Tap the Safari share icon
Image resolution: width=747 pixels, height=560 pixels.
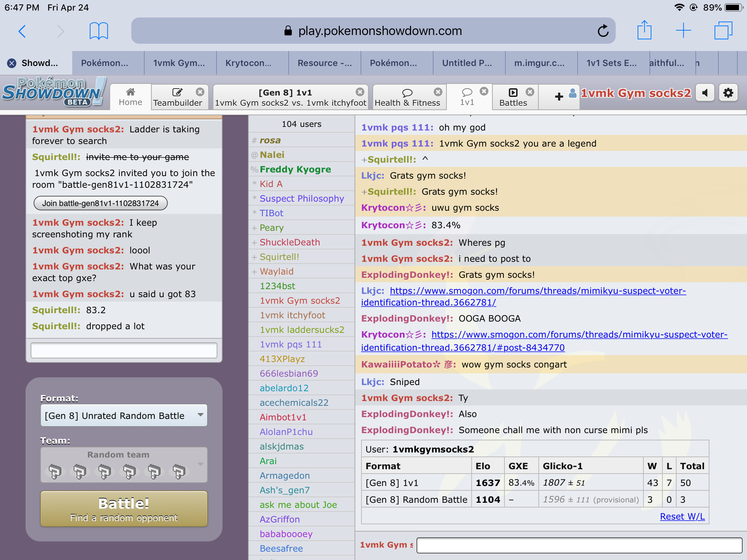(644, 30)
